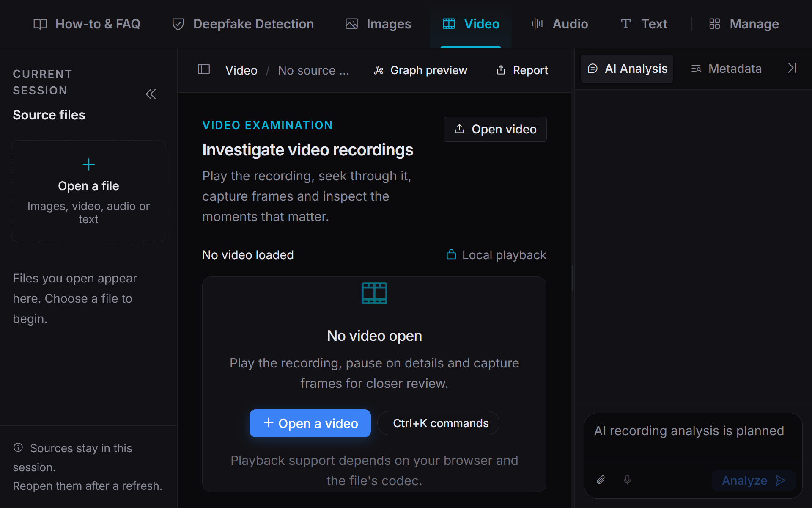Select the AI Analysis tab
Viewport: 812px width, 508px height.
click(627, 69)
